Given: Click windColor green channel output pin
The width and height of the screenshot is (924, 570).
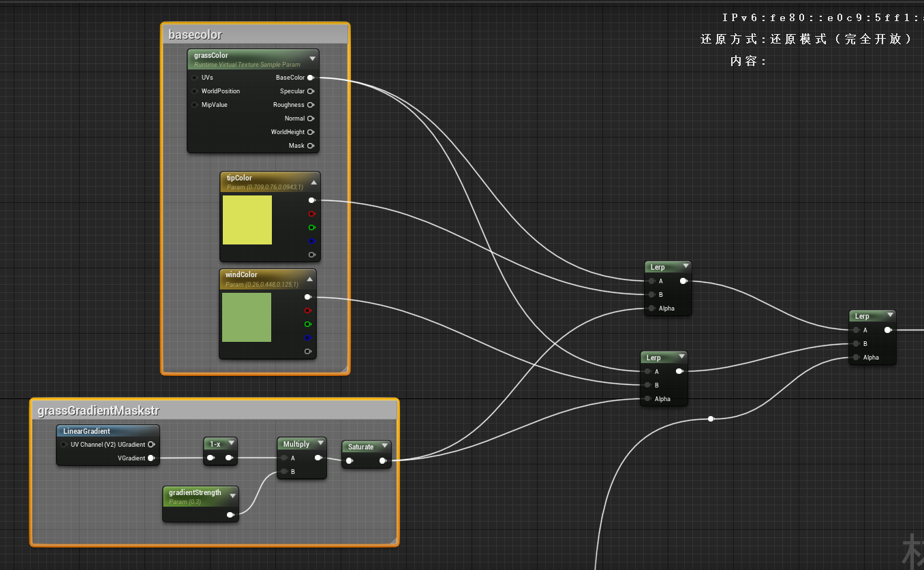Looking at the screenshot, I should (307, 324).
